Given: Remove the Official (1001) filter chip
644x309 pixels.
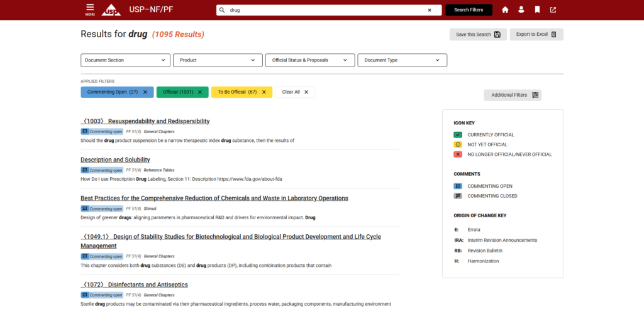Looking at the screenshot, I should point(200,92).
